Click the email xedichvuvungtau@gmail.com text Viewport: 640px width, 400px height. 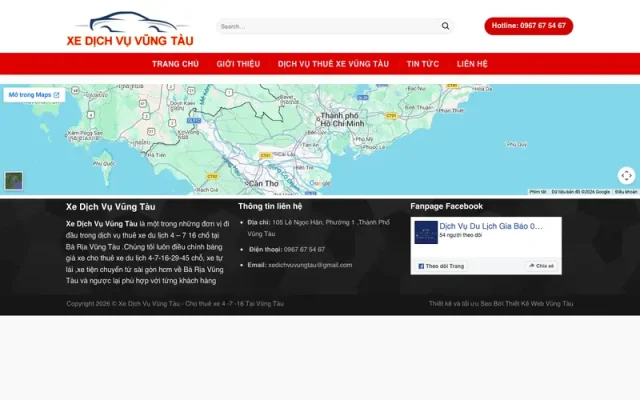(310, 265)
